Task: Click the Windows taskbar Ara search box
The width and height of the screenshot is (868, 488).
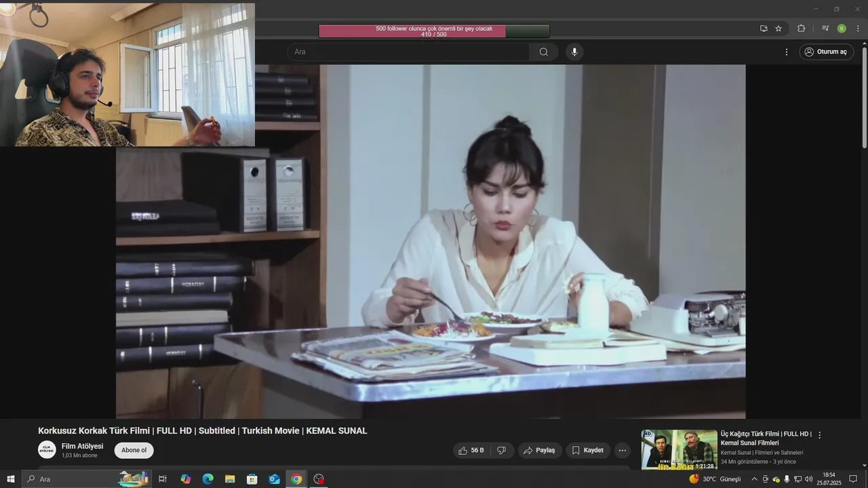Action: [87, 479]
